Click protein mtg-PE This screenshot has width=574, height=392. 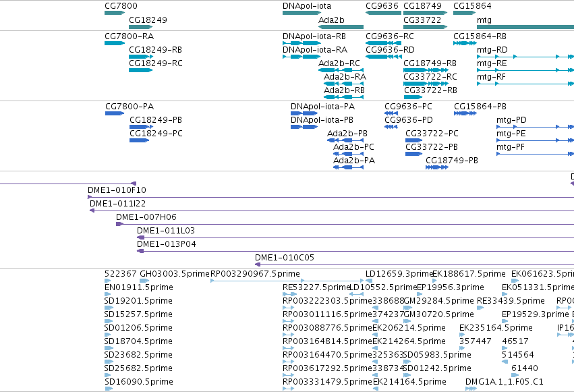click(511, 134)
